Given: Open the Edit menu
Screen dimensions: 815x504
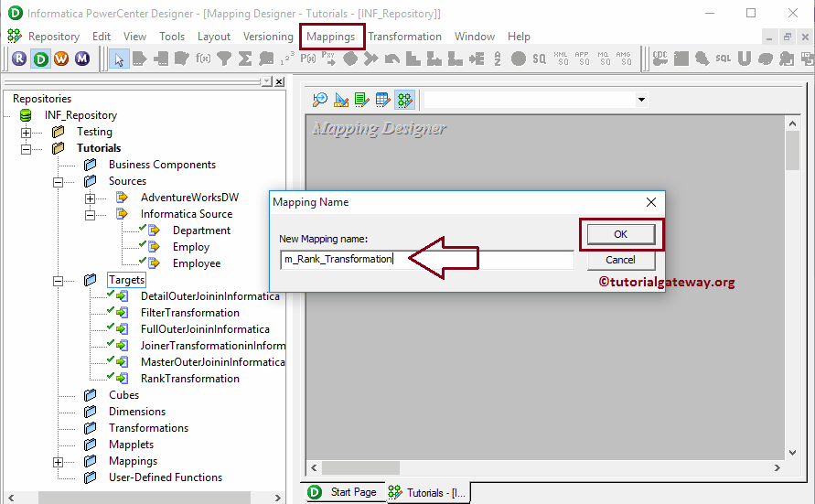Looking at the screenshot, I should [102, 37].
